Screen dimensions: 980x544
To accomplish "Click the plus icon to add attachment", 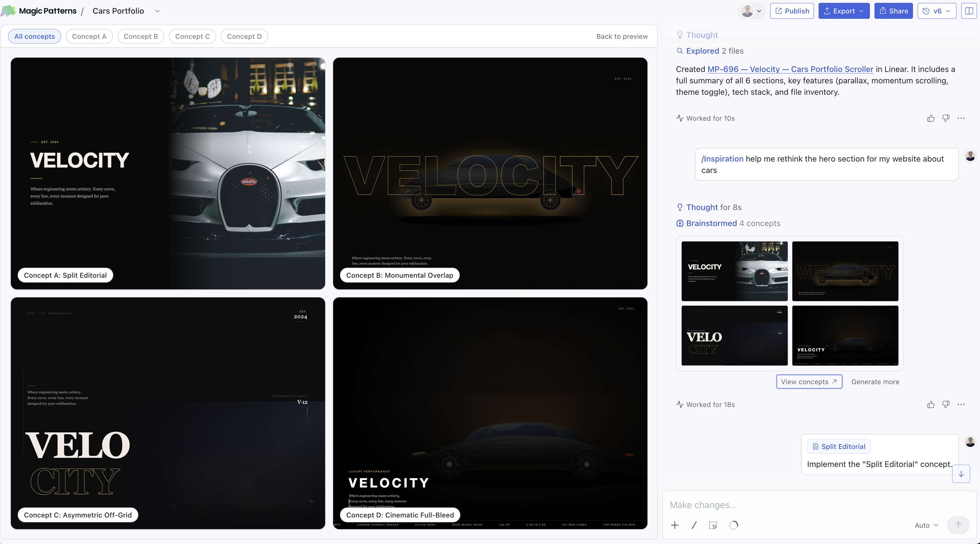I will [x=675, y=525].
